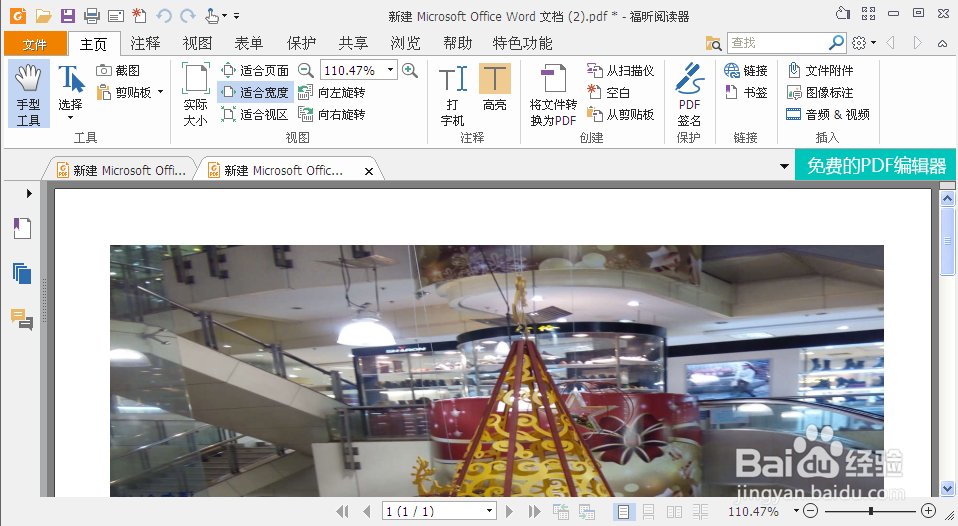This screenshot has width=958, height=526.
Task: Click the free PDF editor banner (免费的PDF编辑器)
Action: point(876,165)
